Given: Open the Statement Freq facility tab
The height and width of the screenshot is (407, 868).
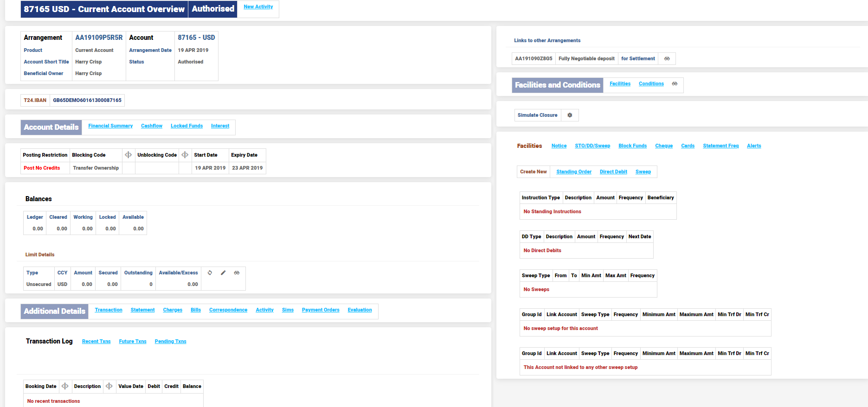Looking at the screenshot, I should click(x=720, y=146).
